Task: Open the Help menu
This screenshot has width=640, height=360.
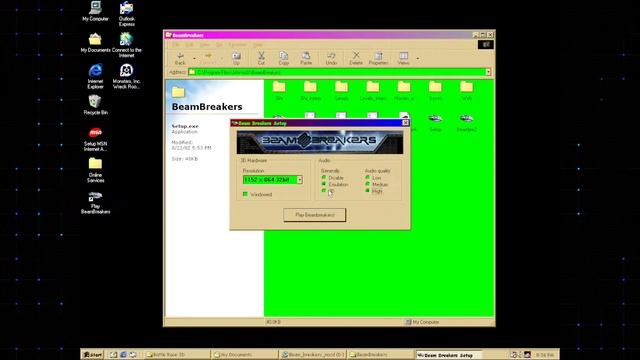Action: pos(258,44)
